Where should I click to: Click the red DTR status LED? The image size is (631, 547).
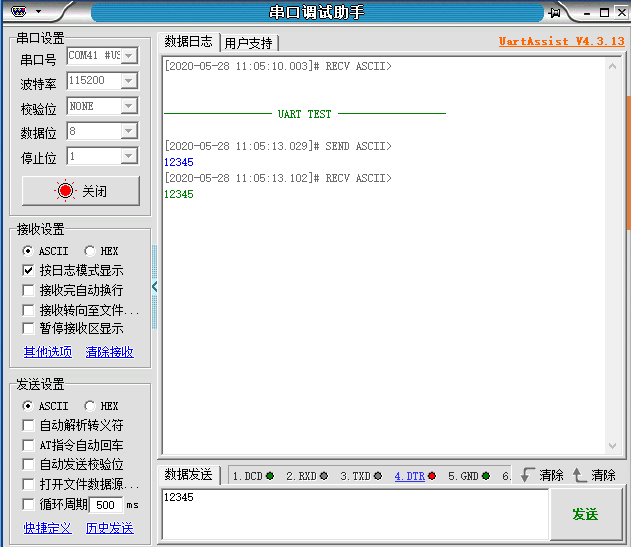click(432, 476)
